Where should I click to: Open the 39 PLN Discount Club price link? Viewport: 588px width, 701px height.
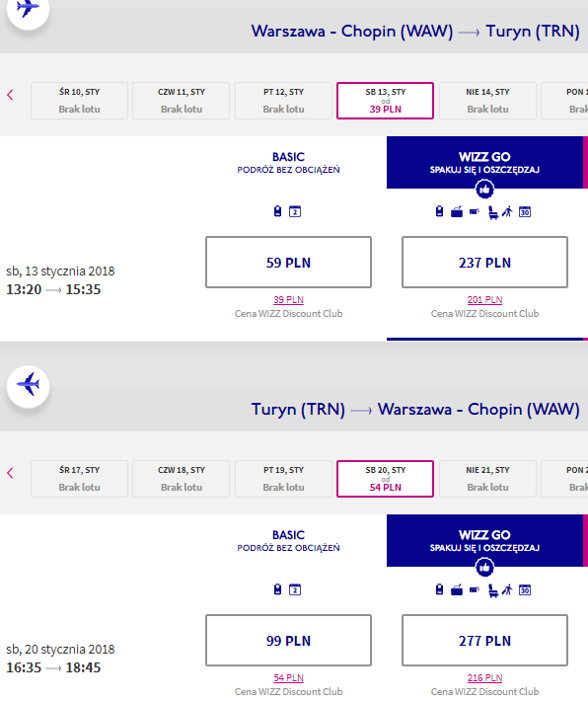point(288,299)
